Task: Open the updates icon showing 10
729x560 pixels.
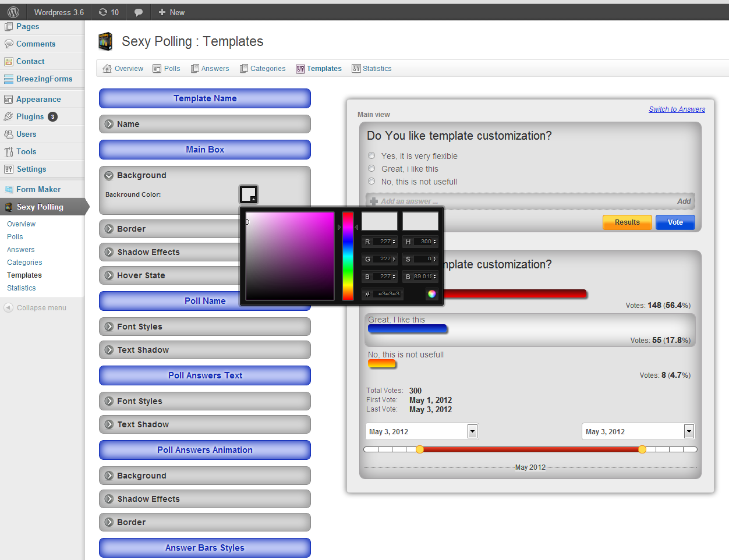Action: 109,12
